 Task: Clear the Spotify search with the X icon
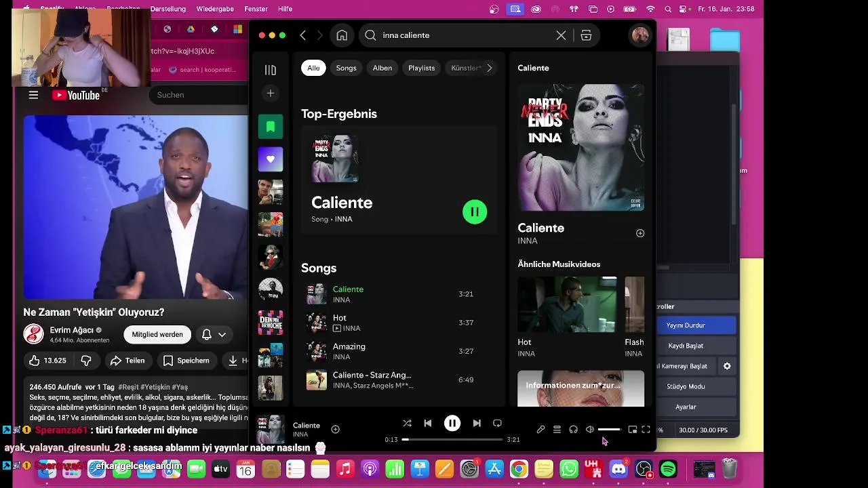tap(561, 35)
